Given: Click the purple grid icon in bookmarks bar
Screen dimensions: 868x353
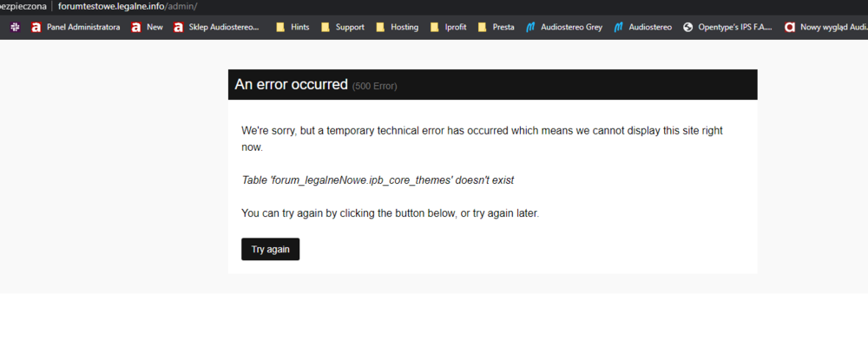Looking at the screenshot, I should (16, 27).
